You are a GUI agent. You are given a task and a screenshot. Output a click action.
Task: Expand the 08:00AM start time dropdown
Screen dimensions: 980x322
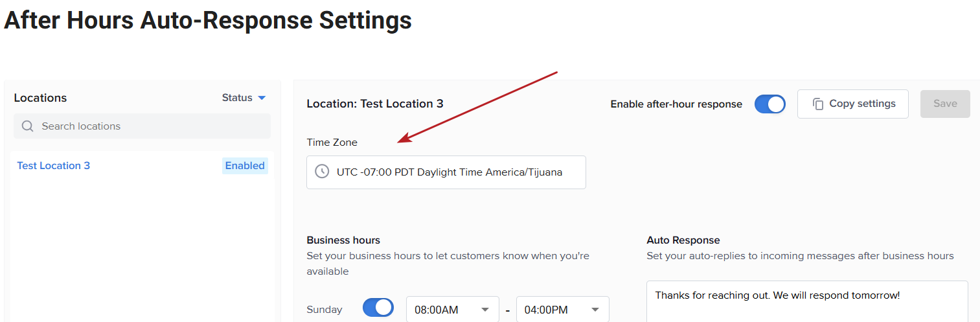[453, 310]
